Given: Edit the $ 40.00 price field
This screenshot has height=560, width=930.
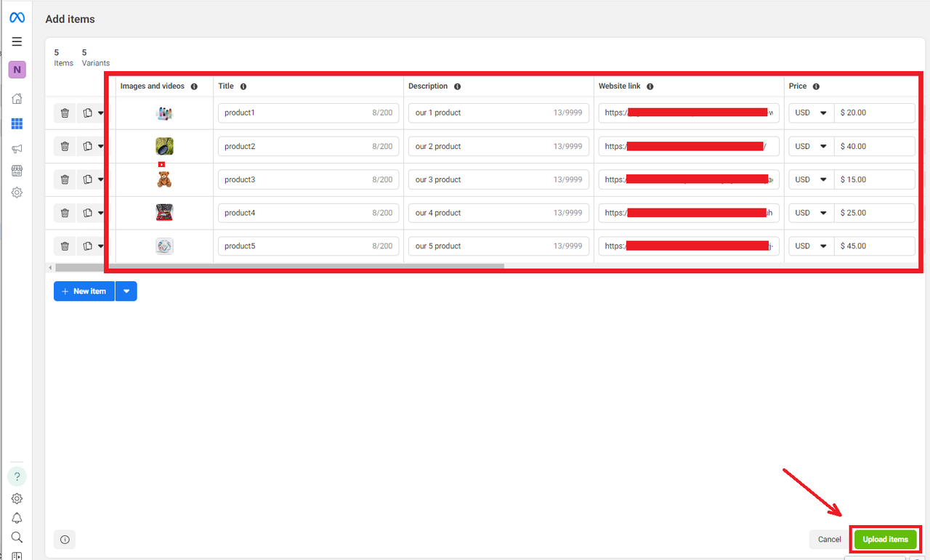Looking at the screenshot, I should 875,146.
